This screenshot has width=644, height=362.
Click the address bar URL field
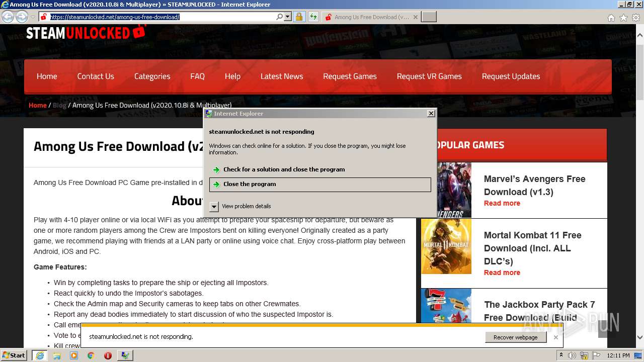[162, 17]
